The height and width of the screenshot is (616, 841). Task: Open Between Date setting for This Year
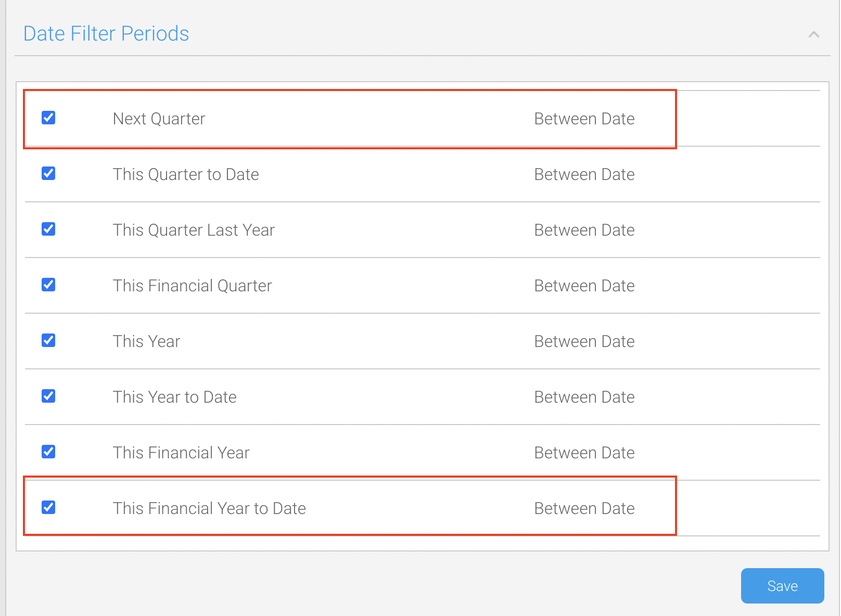[584, 341]
